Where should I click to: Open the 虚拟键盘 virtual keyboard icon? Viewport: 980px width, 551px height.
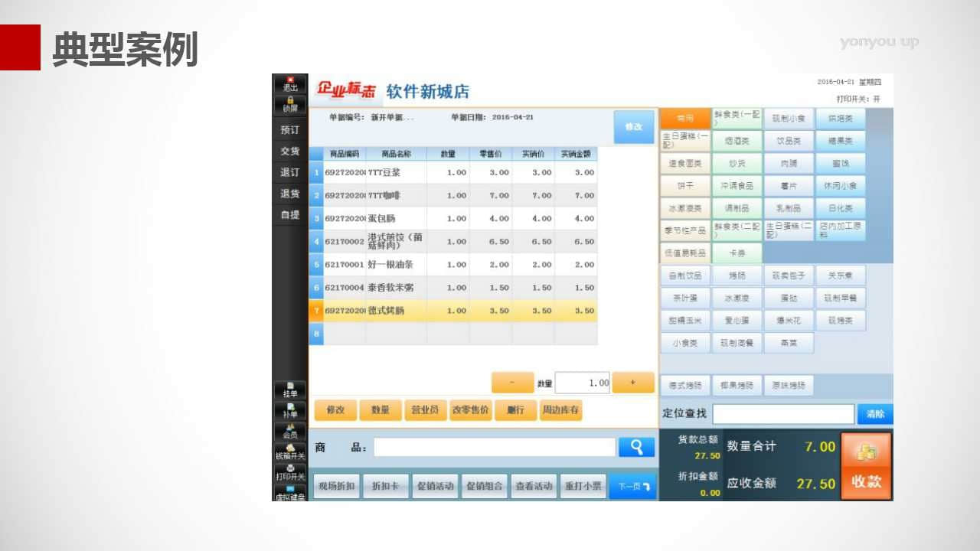coord(290,494)
